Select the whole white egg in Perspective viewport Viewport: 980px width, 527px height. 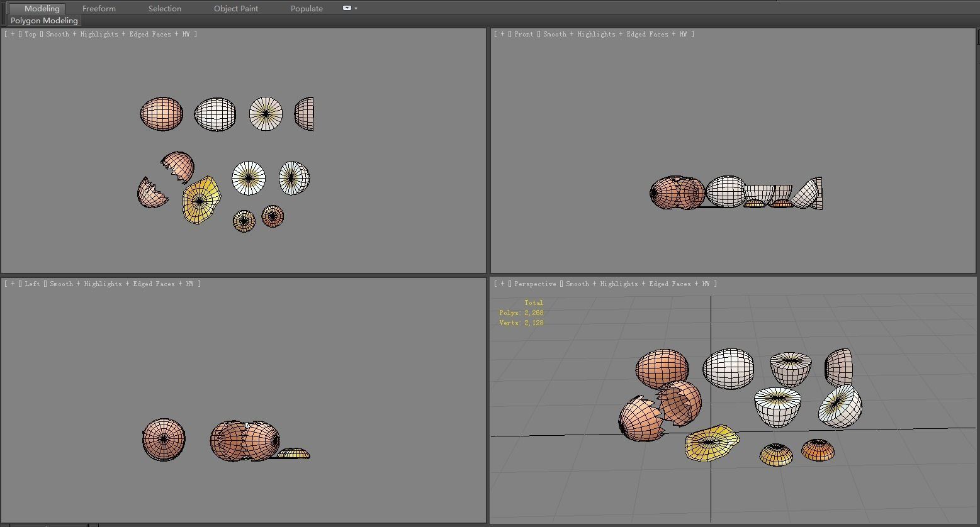click(728, 369)
